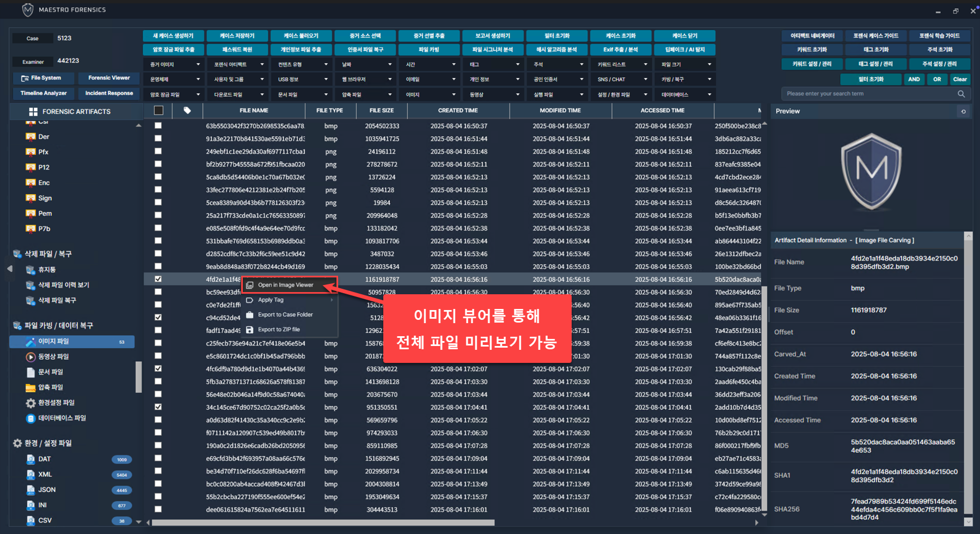Click the tag icon in table header
The width and height of the screenshot is (980, 534).
(187, 111)
